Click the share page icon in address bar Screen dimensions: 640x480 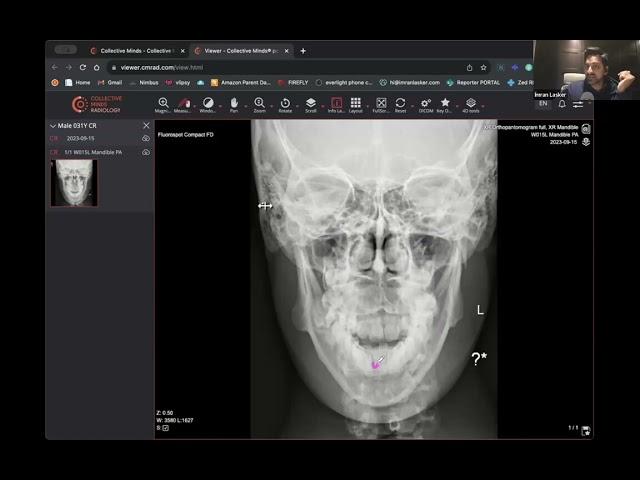tap(469, 68)
